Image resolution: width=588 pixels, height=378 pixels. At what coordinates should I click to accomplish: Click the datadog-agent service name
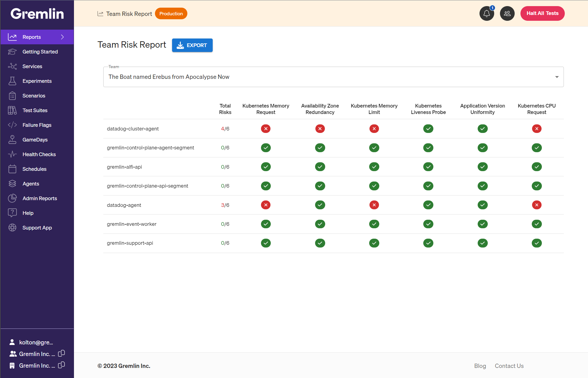coord(124,205)
